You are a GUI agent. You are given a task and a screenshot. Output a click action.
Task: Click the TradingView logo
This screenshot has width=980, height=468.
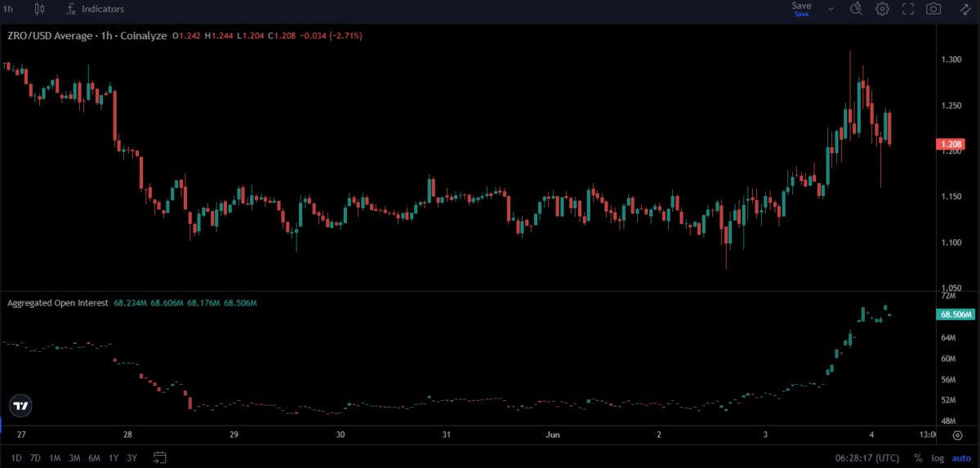(21, 404)
